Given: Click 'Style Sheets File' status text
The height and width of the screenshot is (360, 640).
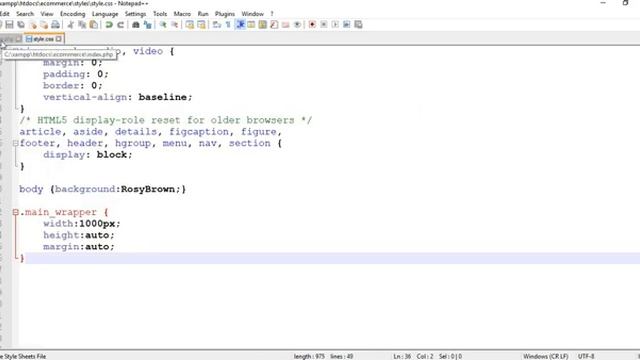Looking at the screenshot, I should [x=25, y=356].
